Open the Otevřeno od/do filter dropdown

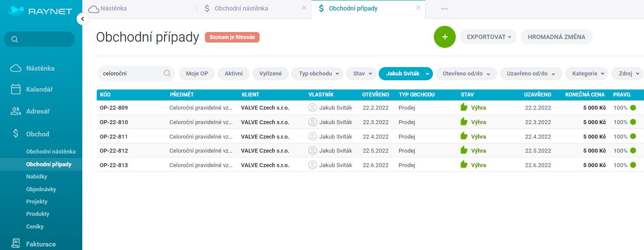pyautogui.click(x=466, y=74)
